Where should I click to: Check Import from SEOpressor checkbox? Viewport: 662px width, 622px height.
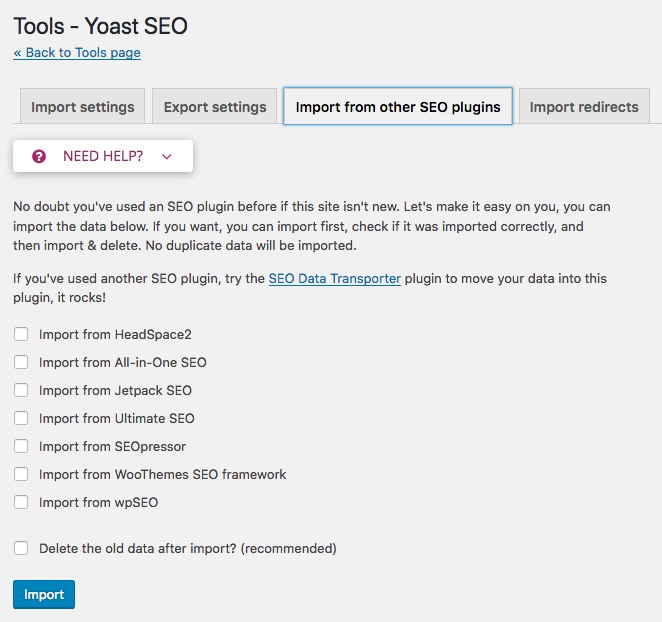(21, 446)
